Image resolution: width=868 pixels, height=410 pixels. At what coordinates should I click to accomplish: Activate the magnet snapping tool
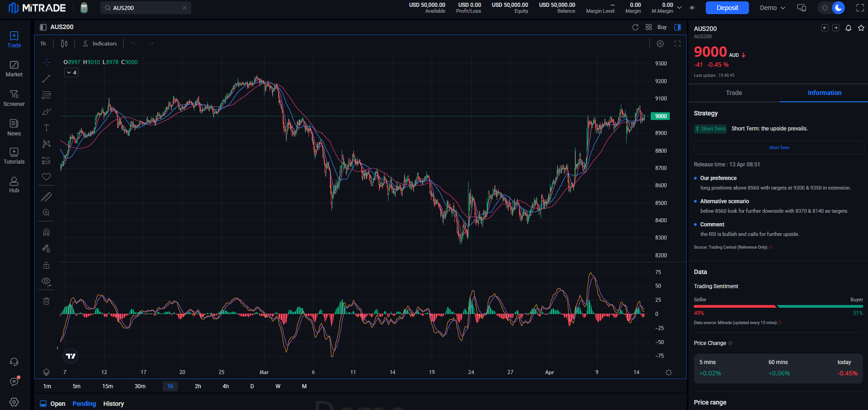click(x=46, y=232)
